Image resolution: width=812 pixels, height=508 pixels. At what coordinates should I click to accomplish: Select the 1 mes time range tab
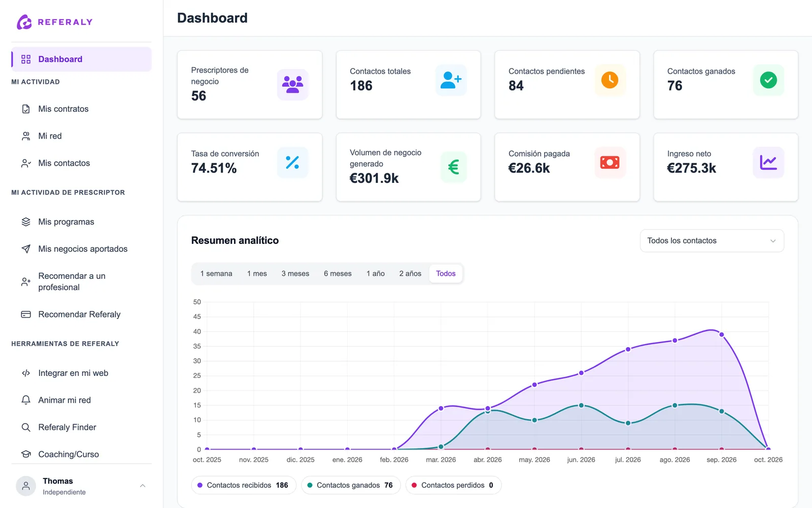(x=257, y=273)
